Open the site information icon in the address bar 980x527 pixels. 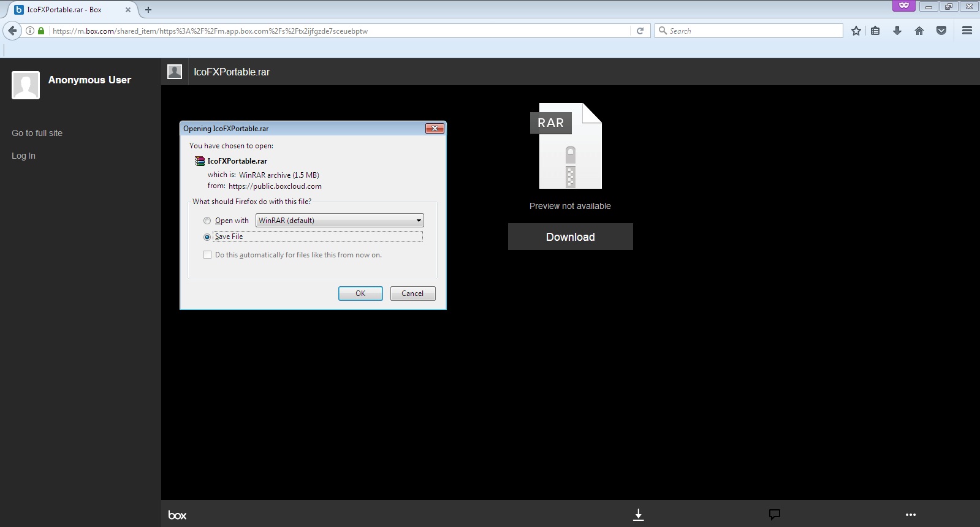click(x=30, y=31)
